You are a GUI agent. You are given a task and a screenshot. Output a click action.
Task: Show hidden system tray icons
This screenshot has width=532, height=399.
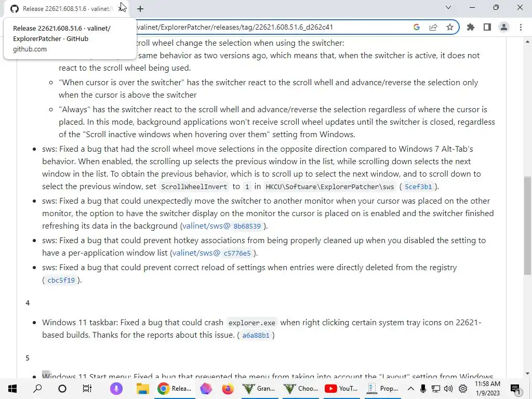point(410,389)
